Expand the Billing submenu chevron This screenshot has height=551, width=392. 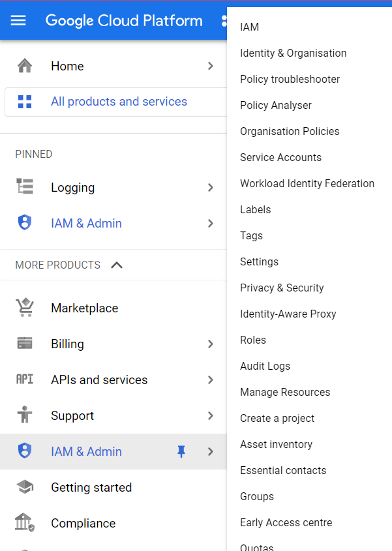(210, 344)
